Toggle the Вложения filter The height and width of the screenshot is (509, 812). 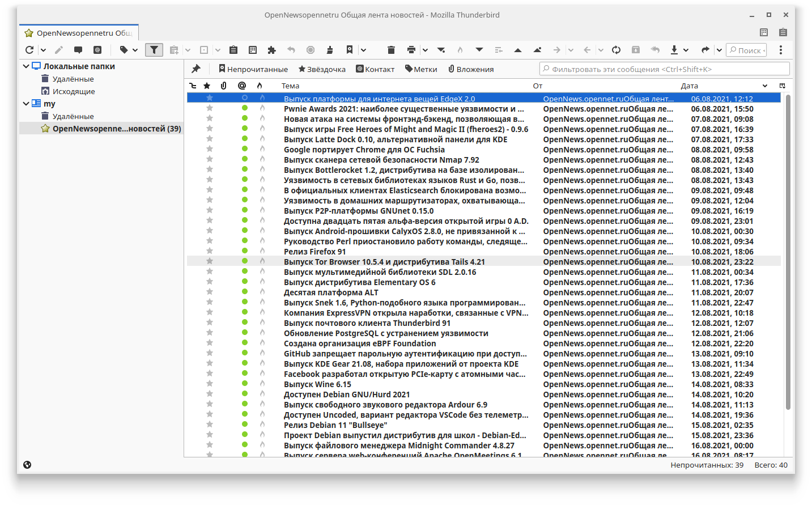471,69
